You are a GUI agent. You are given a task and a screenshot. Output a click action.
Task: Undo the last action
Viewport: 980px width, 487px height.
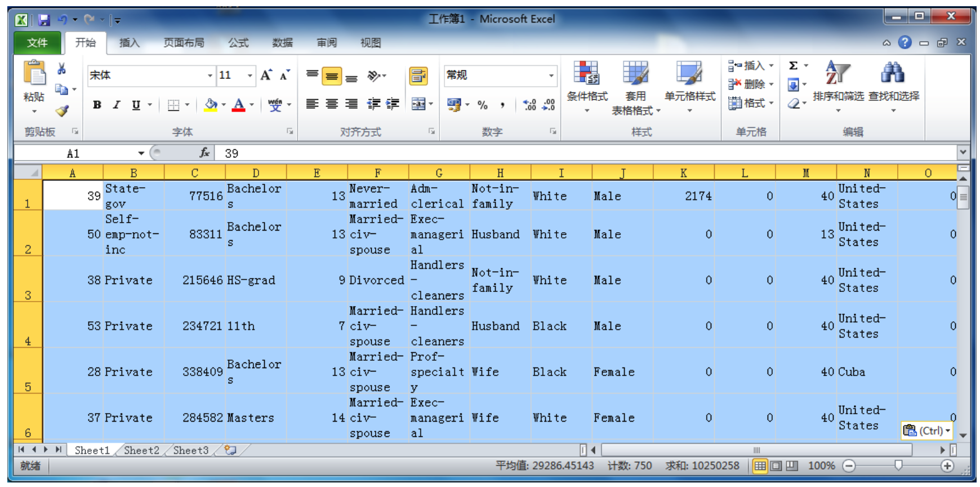63,20
